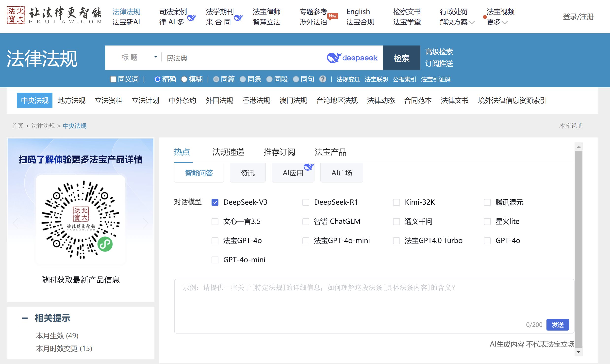The image size is (610, 364).
Task: Click the QR code mini-program image
Action: 81,220
